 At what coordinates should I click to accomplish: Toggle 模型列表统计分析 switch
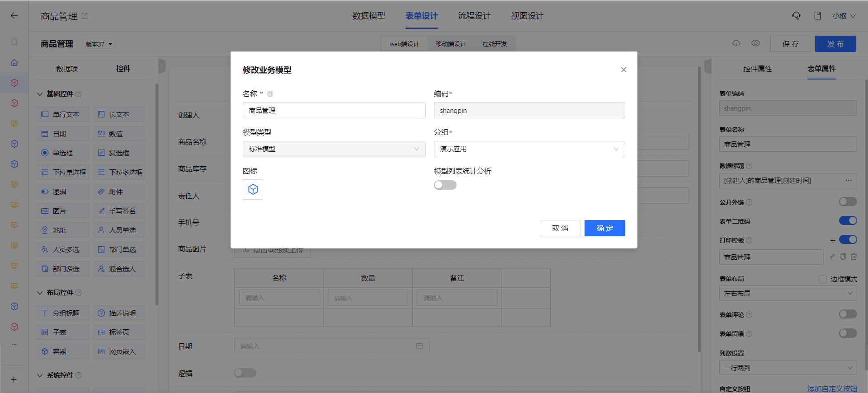coord(445,185)
